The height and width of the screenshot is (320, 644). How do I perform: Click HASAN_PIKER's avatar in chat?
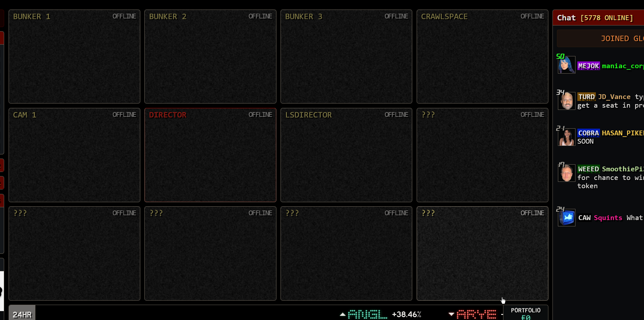567,137
